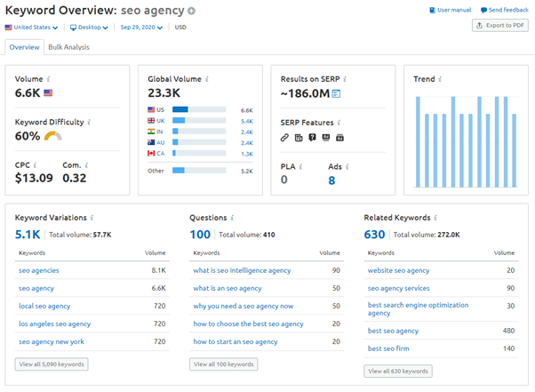Click the User manual book icon
This screenshot has height=392, width=535.
click(x=432, y=10)
